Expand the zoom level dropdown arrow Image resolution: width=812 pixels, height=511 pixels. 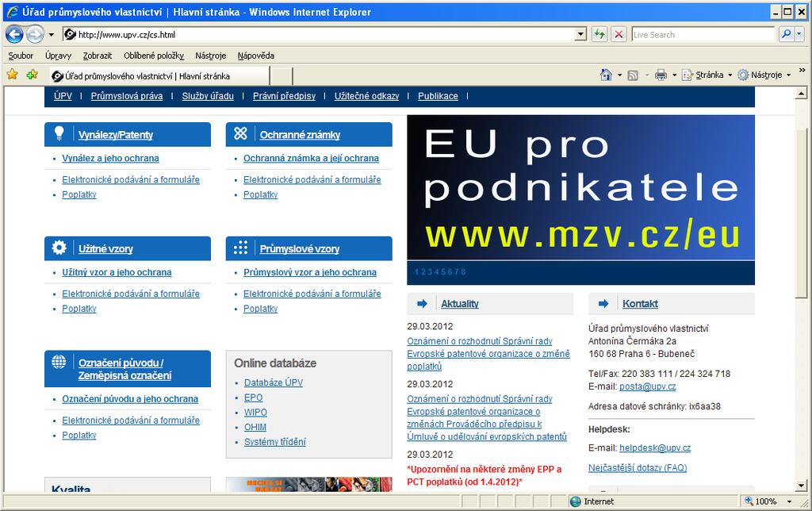pos(790,501)
